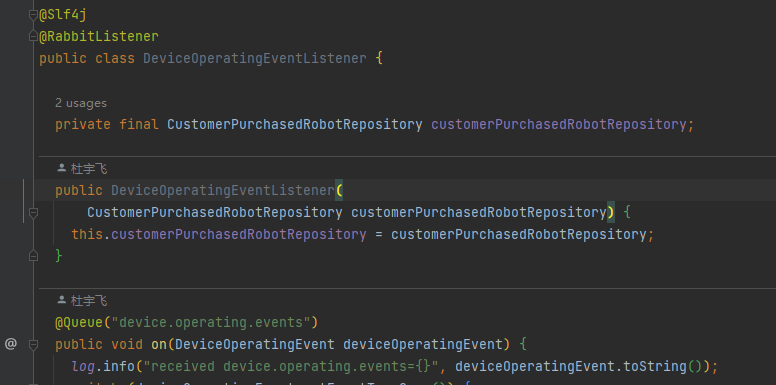
Task: Click the this keyword in constructor body
Action: tap(87, 234)
